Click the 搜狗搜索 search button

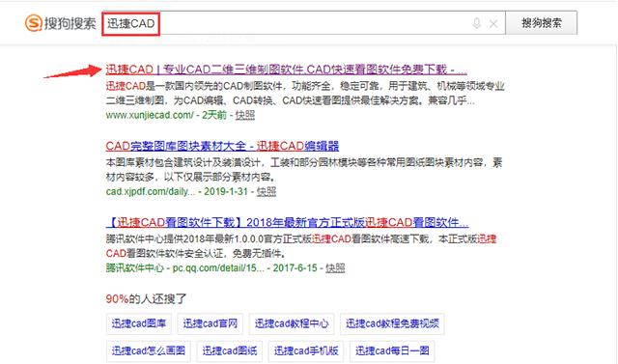(x=542, y=23)
